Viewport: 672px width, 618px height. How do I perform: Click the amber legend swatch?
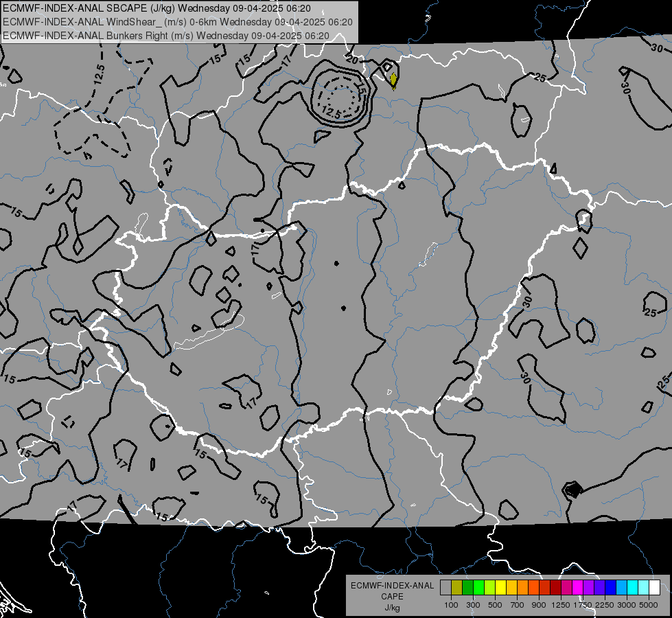511,587
